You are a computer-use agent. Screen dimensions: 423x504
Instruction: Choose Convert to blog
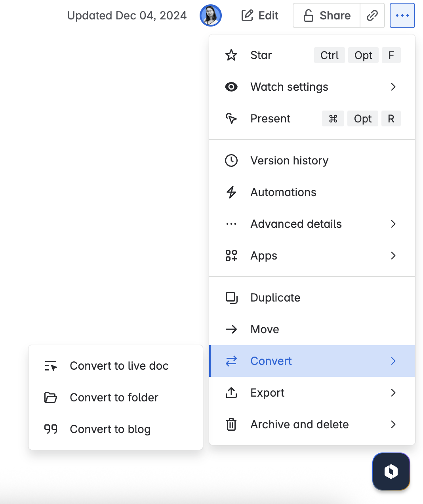pos(116,429)
